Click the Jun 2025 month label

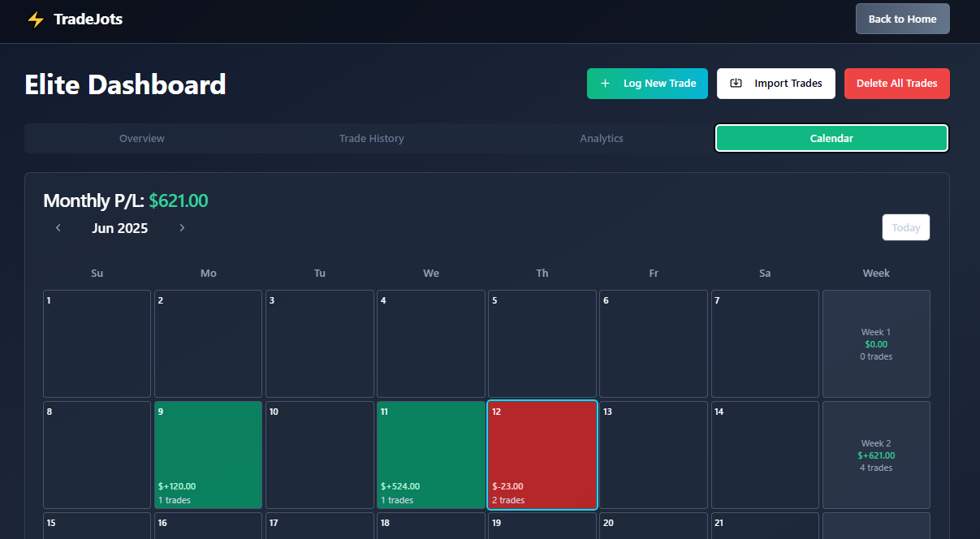[x=120, y=228]
